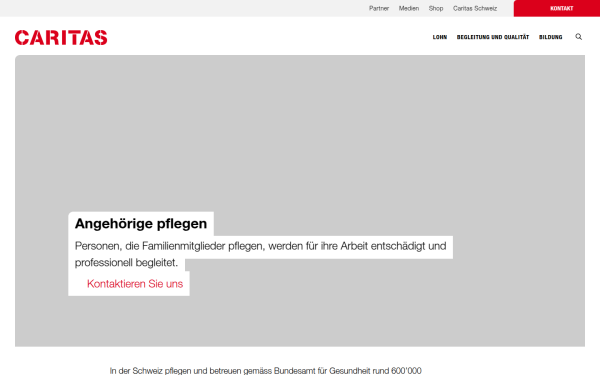Go to the Medien page

[x=409, y=8]
